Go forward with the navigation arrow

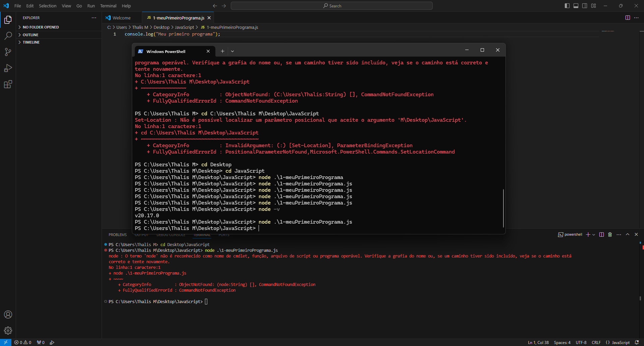tap(224, 6)
